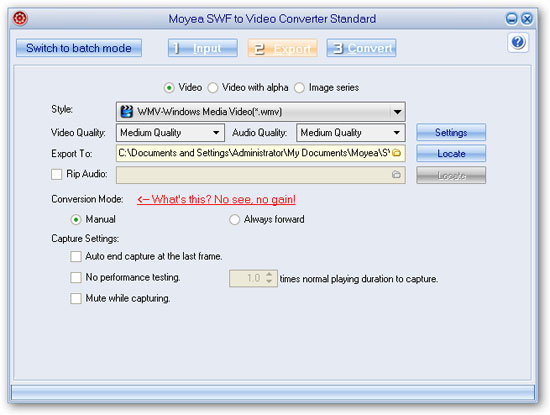Click the Rip Audio path field
The height and width of the screenshot is (415, 550).
pyautogui.click(x=261, y=175)
